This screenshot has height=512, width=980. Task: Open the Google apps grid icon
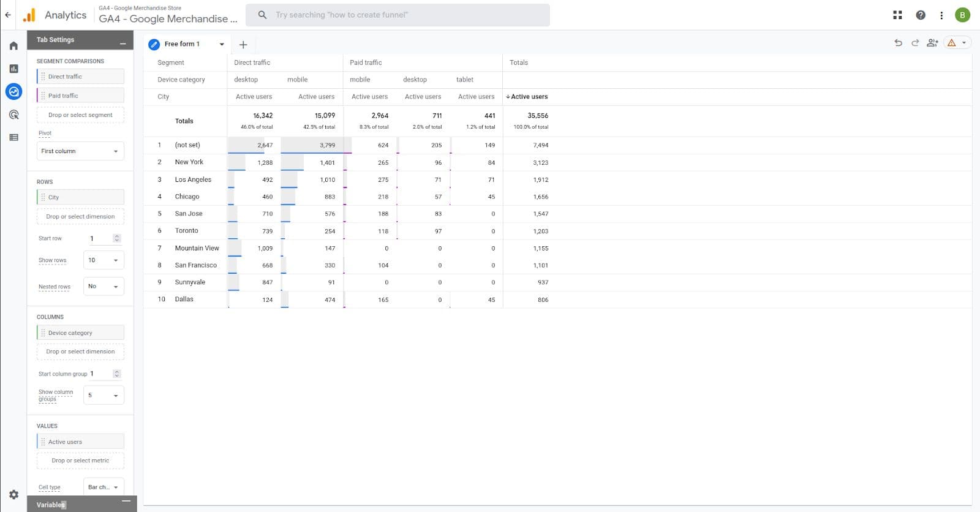pos(897,15)
